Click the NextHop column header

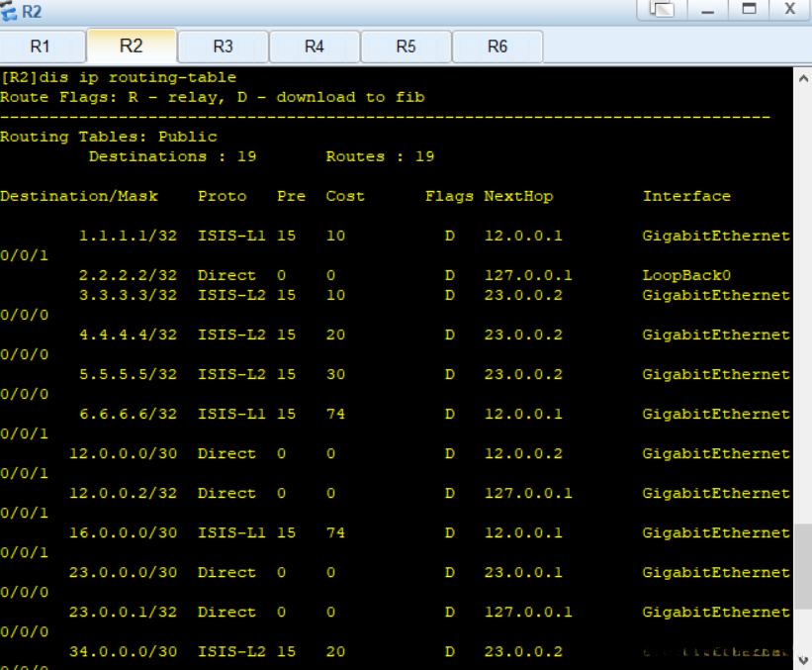(519, 196)
